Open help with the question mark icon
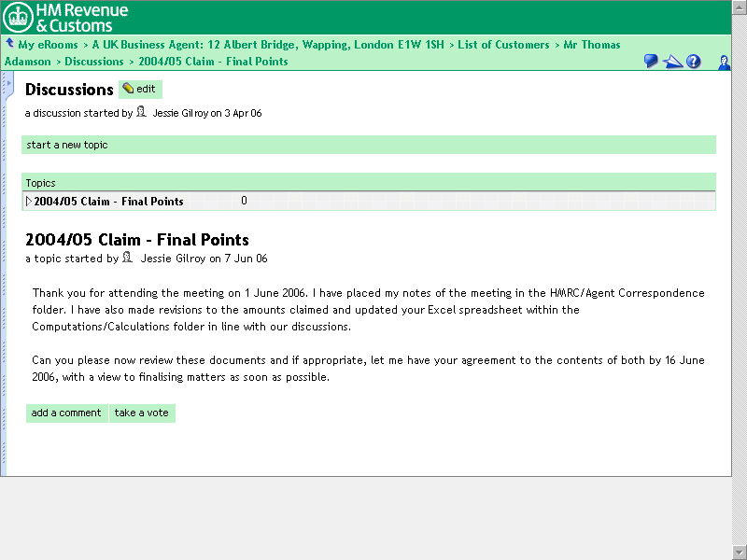 pos(693,62)
